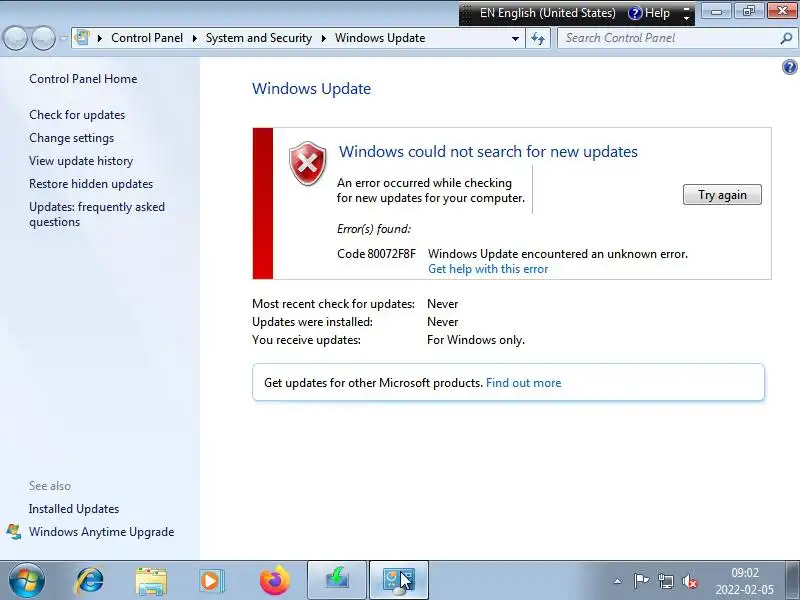
Task: Click the Windows Anytime Upgrade icon
Action: pyautogui.click(x=14, y=532)
